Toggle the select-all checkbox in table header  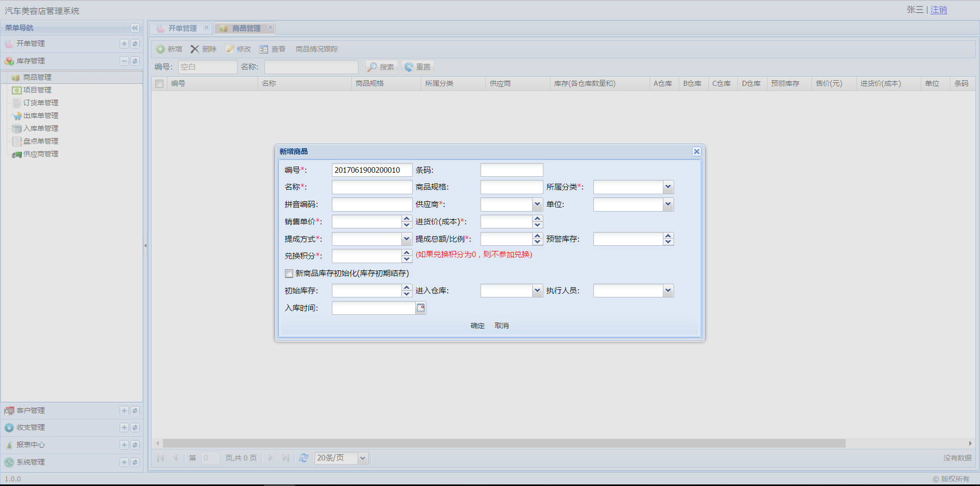point(159,83)
